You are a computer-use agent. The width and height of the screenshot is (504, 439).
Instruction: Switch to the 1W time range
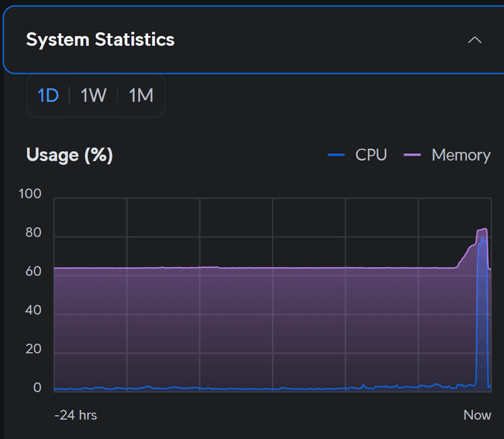[93, 96]
